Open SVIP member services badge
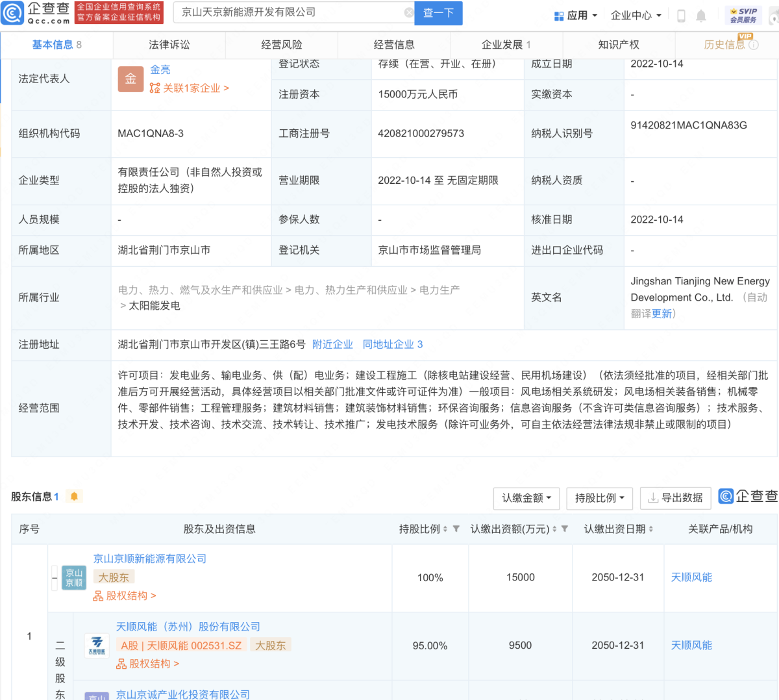 click(743, 15)
